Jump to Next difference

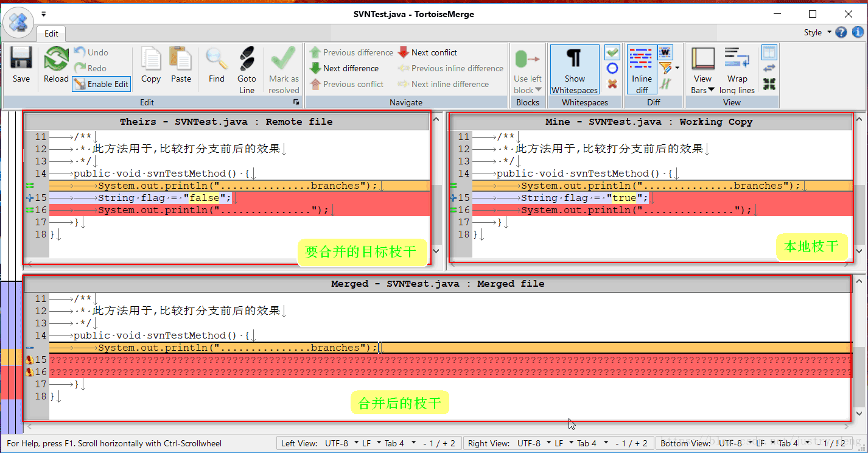pos(344,68)
